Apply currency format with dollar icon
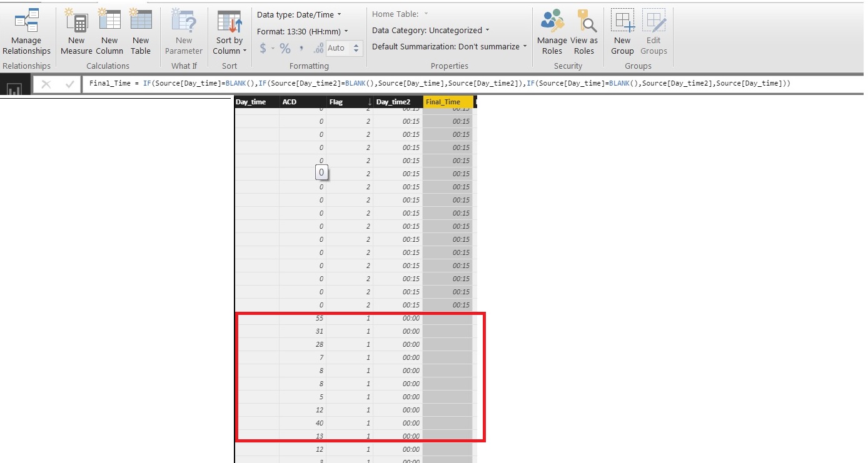The image size is (868, 463). (263, 48)
